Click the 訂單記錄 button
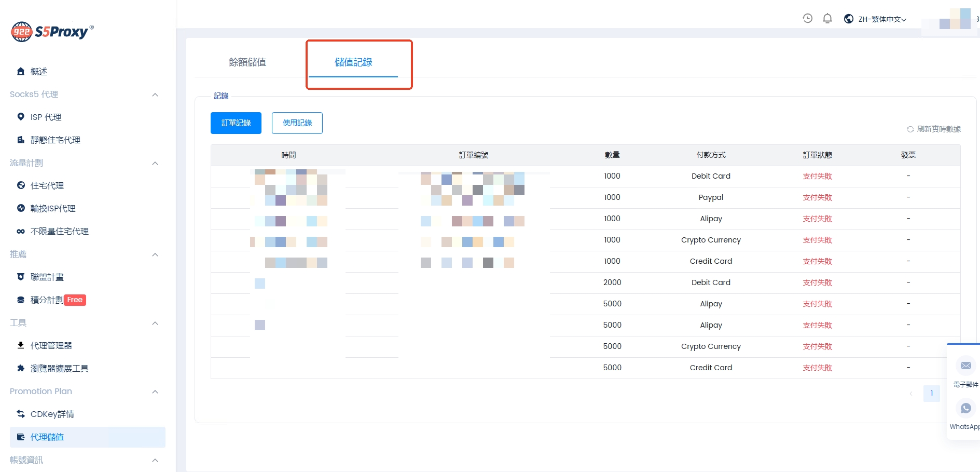 pyautogui.click(x=236, y=123)
